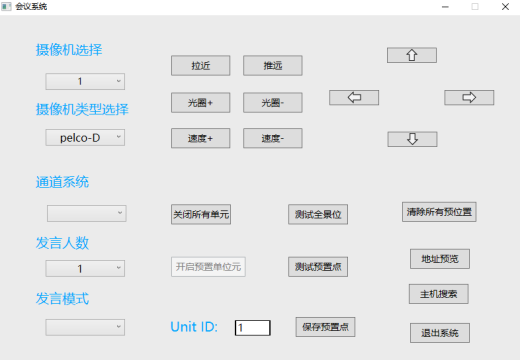The image size is (521, 361).
Task: Click the 开启预置单位元 button
Action: click(208, 267)
